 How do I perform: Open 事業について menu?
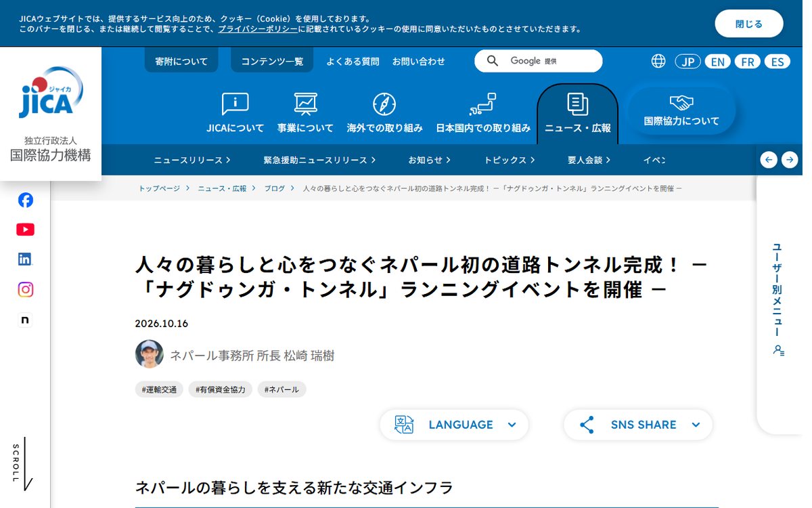tap(305, 113)
